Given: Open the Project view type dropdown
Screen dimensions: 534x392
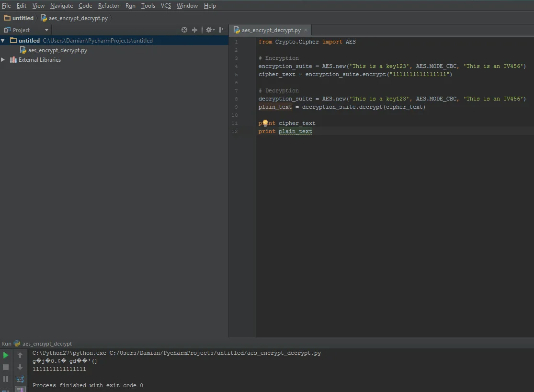Looking at the screenshot, I should (46, 30).
